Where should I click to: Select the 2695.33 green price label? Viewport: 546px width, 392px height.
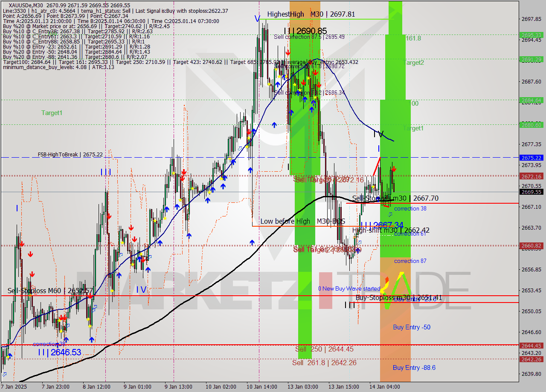tap(531, 35)
